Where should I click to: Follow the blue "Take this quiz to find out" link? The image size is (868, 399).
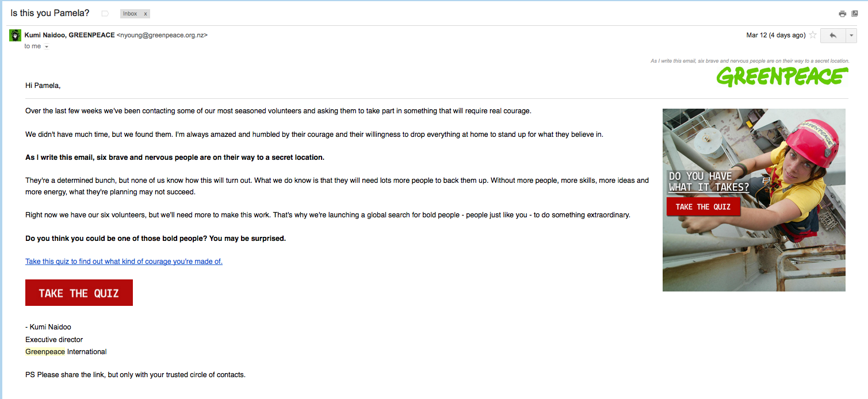tap(124, 262)
